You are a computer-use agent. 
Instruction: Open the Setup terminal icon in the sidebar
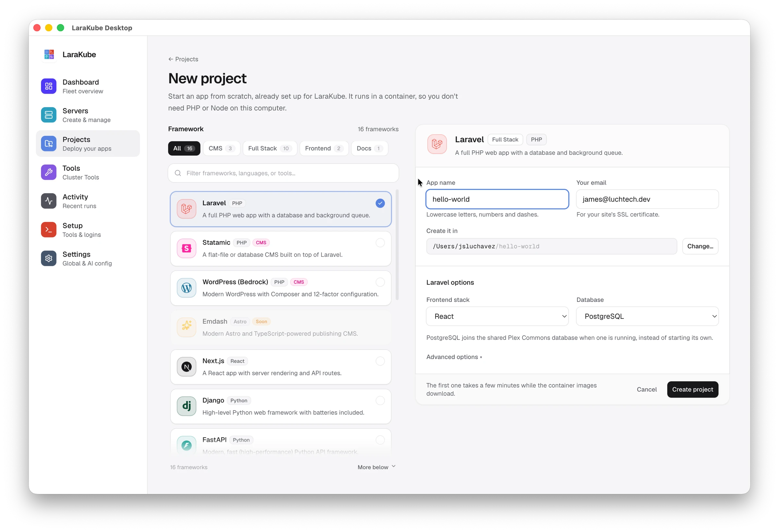click(49, 230)
